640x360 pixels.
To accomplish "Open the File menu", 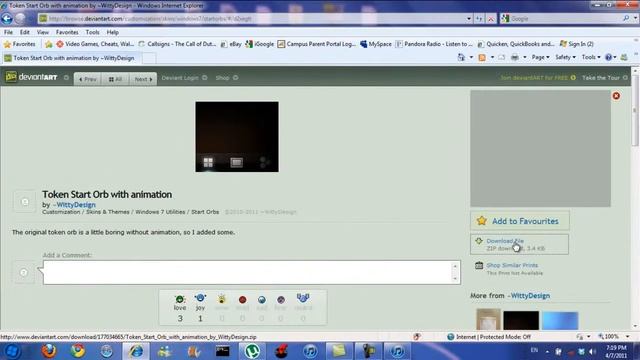I will 8,32.
